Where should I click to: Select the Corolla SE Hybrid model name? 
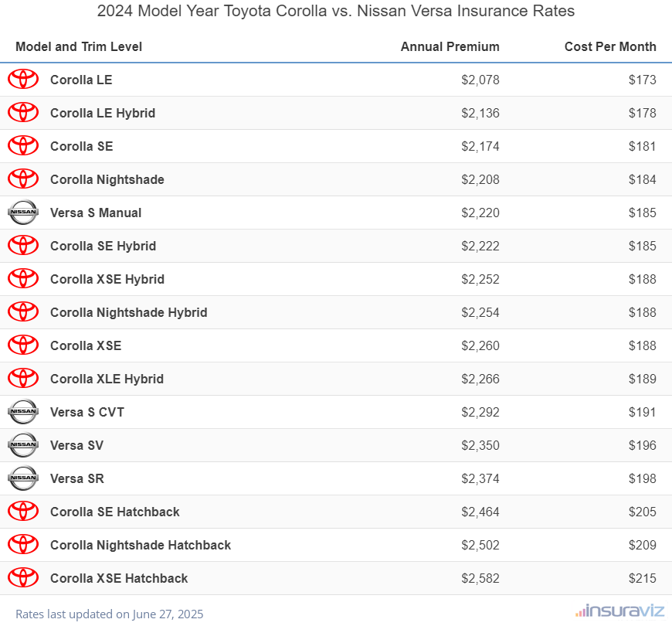coord(104,246)
